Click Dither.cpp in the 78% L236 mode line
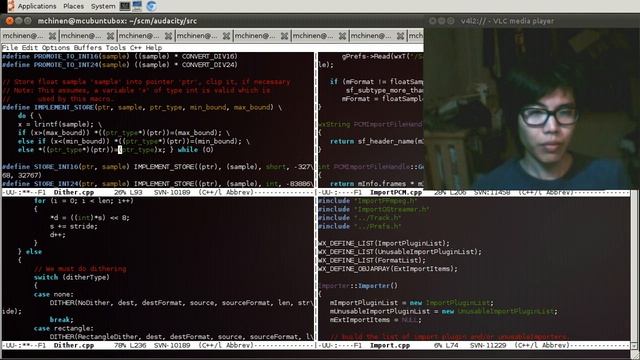The width and height of the screenshot is (640, 360). coord(74,345)
